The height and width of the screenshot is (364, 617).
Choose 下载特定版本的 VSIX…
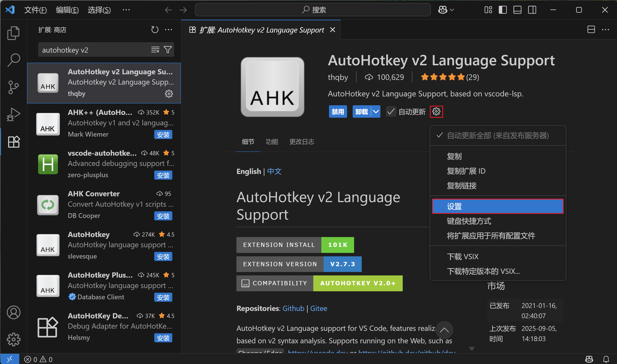(497, 271)
